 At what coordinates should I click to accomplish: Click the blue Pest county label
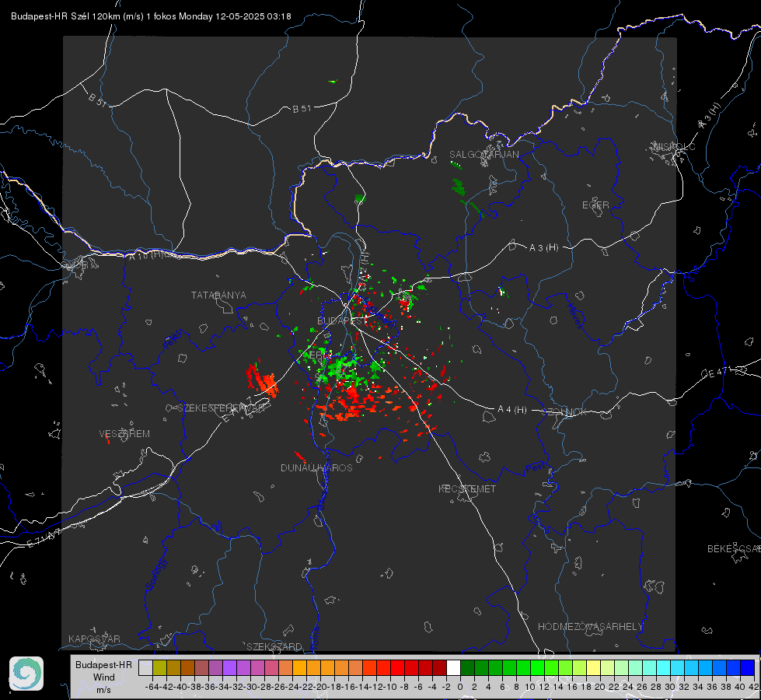[536, 468]
